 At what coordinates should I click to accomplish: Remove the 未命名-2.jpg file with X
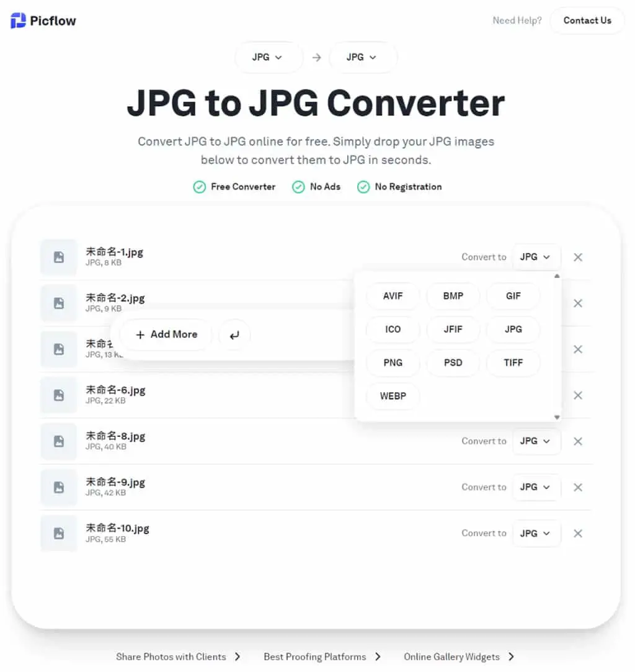pos(577,303)
